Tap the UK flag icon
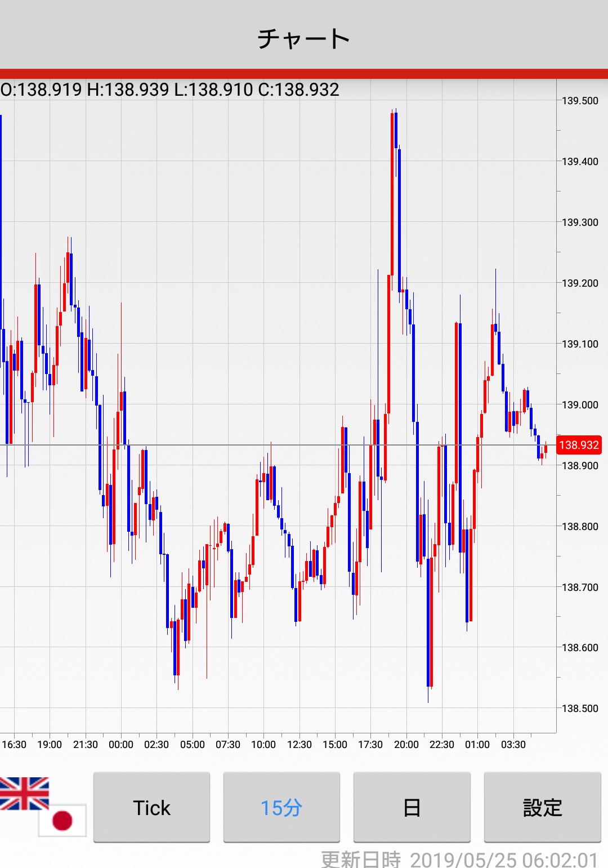This screenshot has height=868, width=608. [x=24, y=793]
